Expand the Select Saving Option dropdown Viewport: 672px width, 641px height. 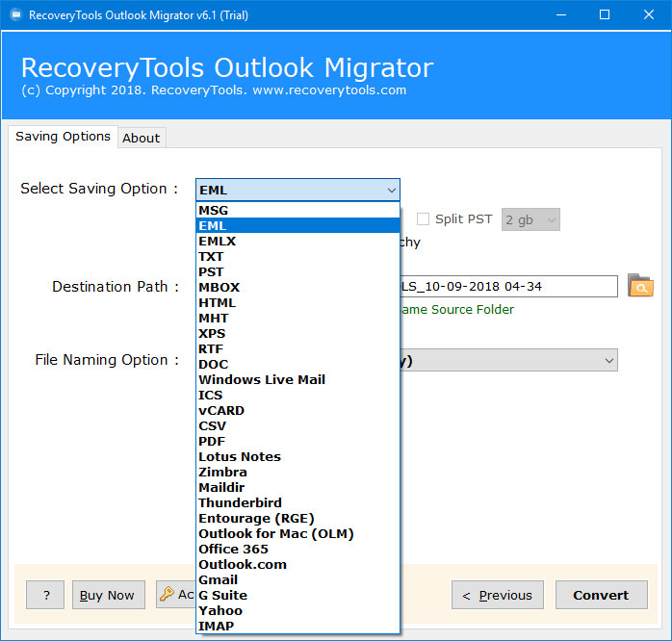point(297,190)
